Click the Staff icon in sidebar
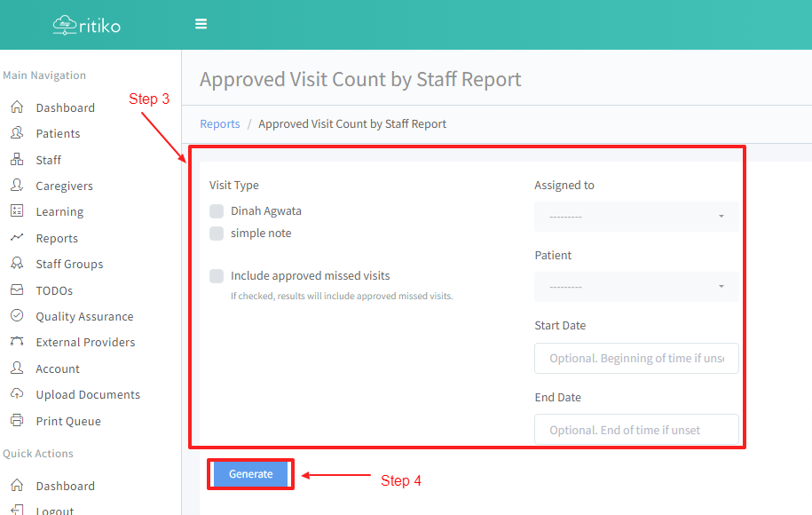 tap(17, 160)
